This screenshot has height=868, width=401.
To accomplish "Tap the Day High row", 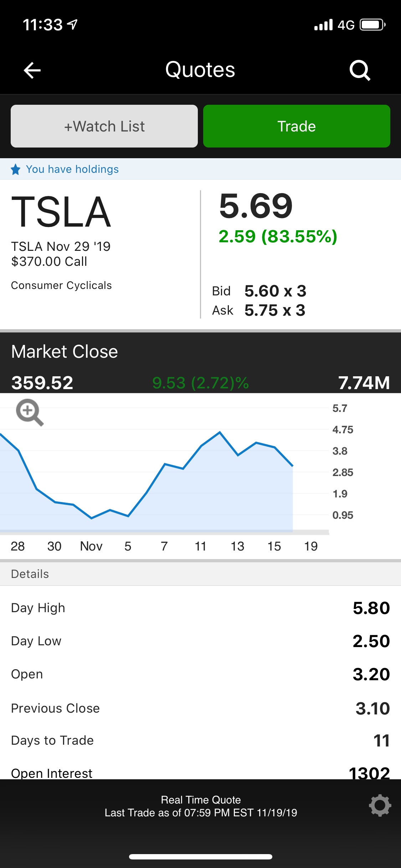I will (x=200, y=608).
